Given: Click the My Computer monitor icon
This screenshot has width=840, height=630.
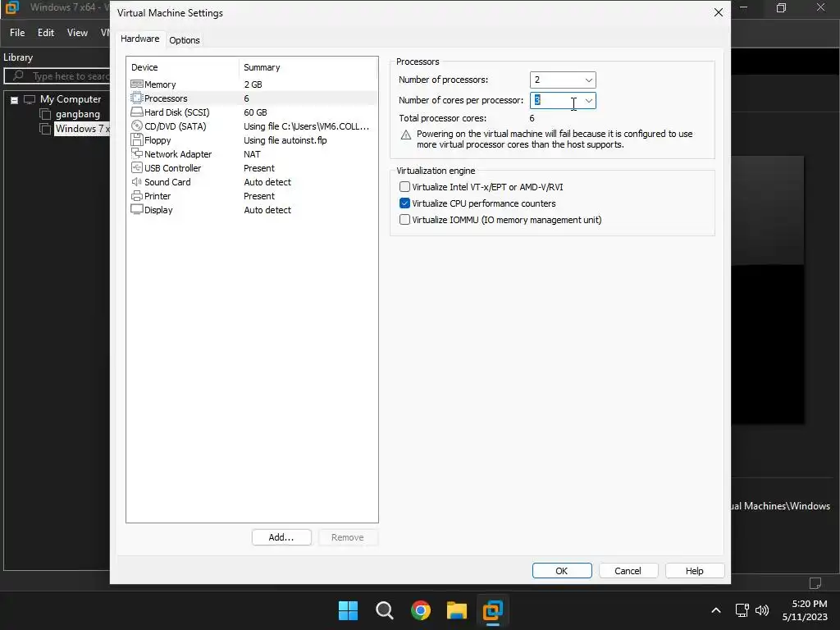Looking at the screenshot, I should click(30, 99).
